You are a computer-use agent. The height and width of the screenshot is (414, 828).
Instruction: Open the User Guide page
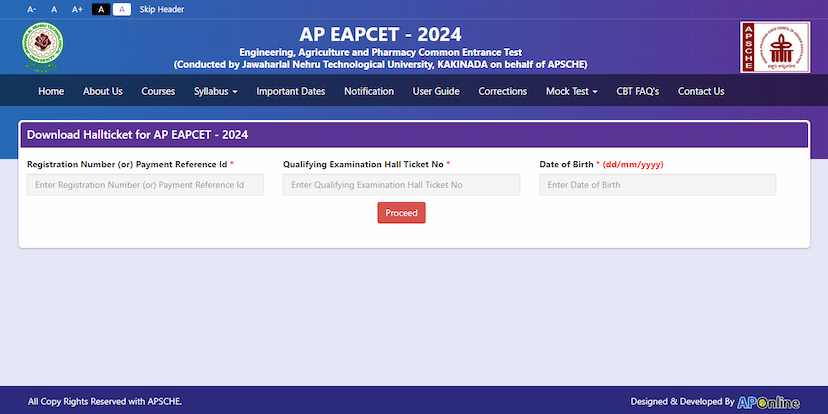point(436,91)
